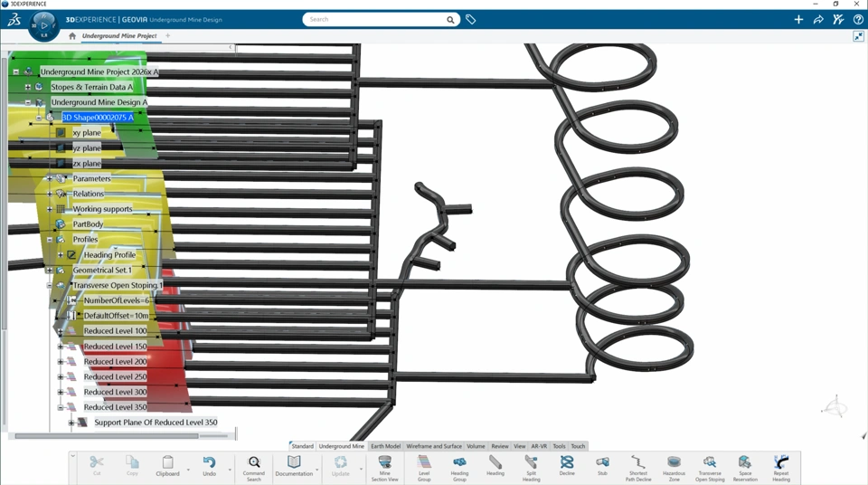Expand Stopes & Terrain Data A node

(28, 87)
